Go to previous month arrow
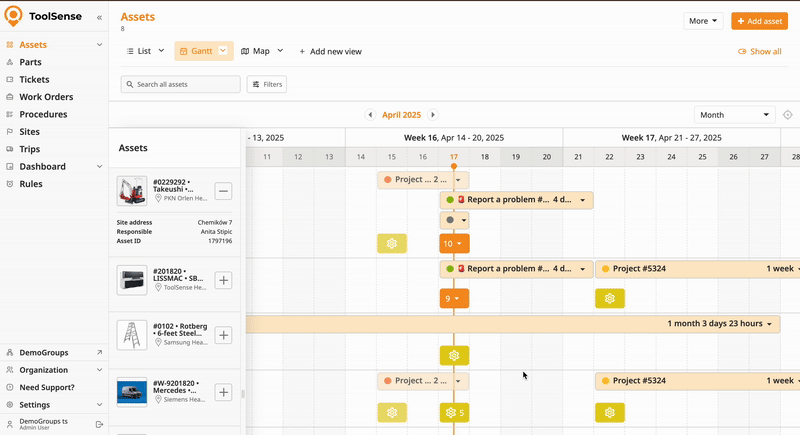The height and width of the screenshot is (435, 800). (x=370, y=115)
